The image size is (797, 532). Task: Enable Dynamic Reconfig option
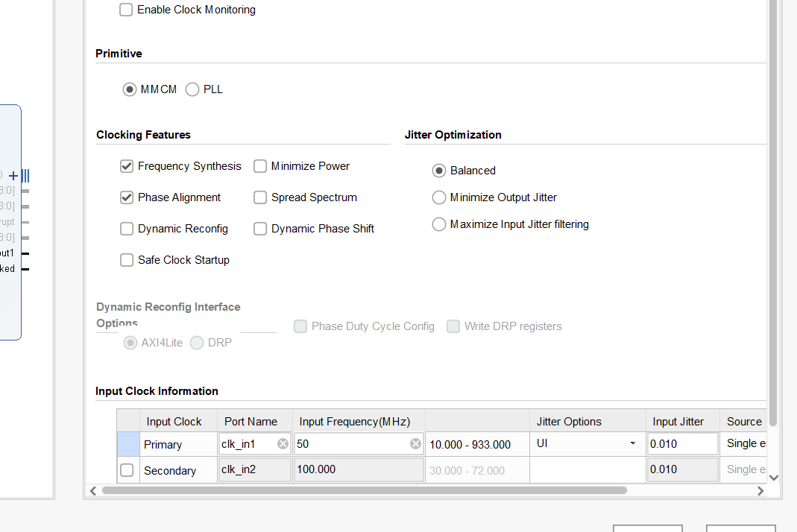click(127, 229)
